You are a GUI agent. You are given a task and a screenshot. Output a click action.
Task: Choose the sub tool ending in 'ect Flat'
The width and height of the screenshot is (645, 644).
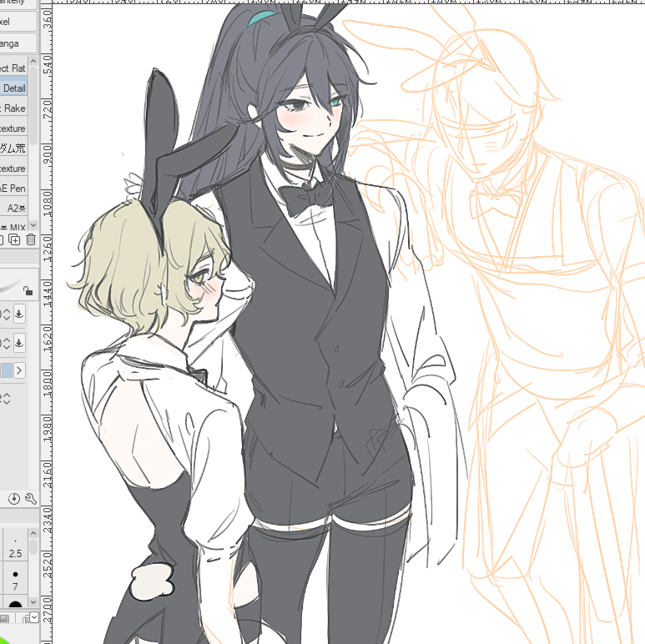click(x=13, y=68)
